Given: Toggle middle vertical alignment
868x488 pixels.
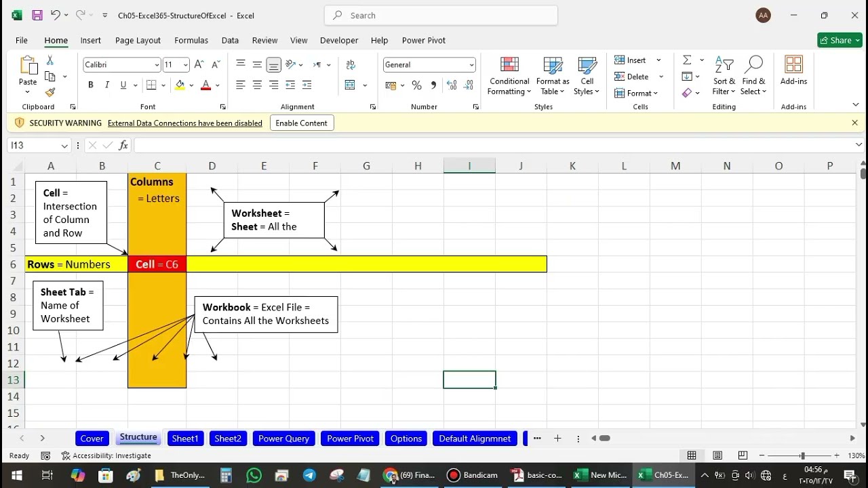Looking at the screenshot, I should click(257, 64).
